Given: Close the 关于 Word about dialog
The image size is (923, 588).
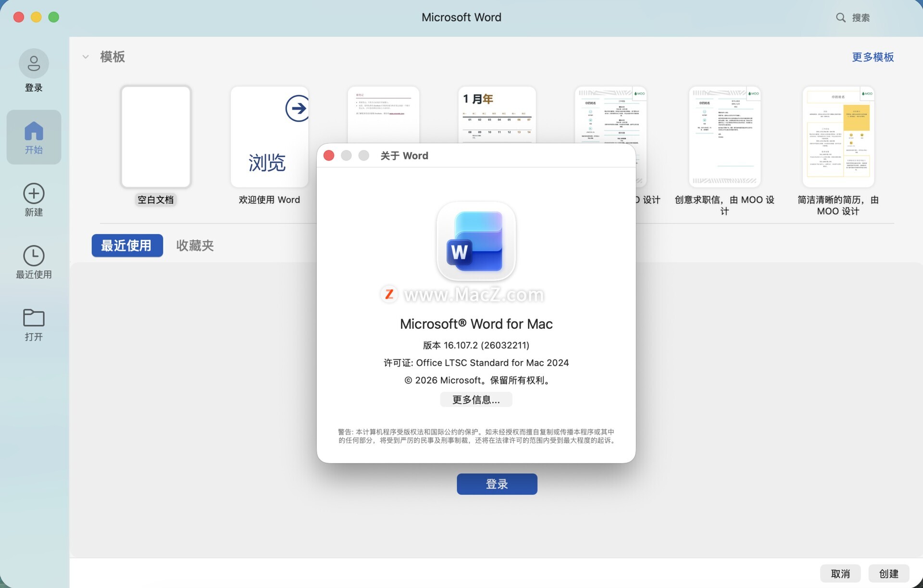Looking at the screenshot, I should pyautogui.click(x=329, y=156).
